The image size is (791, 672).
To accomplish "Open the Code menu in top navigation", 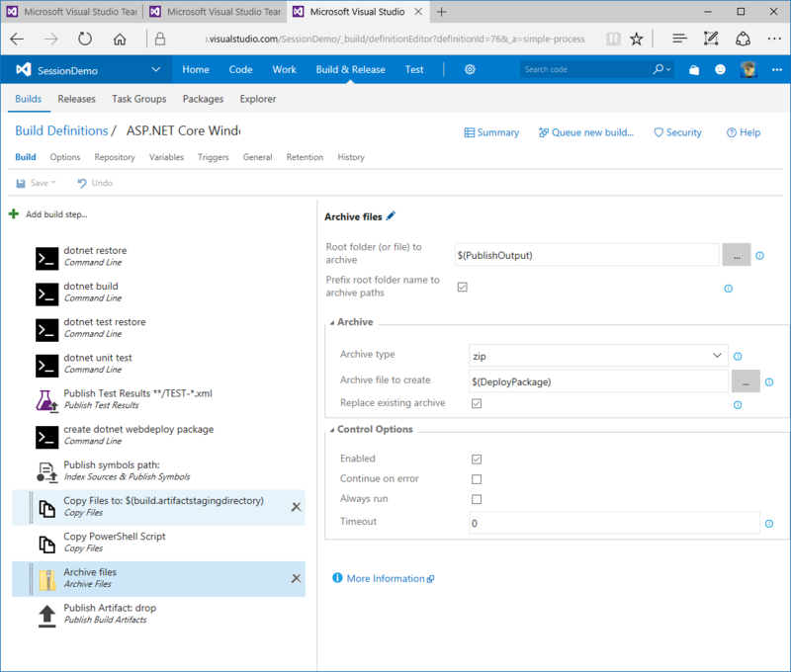I will pyautogui.click(x=240, y=69).
